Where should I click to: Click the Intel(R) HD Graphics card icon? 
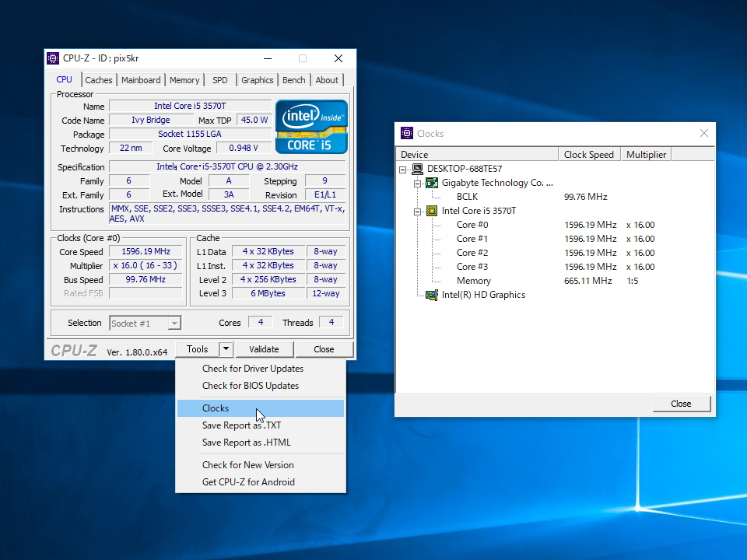(x=432, y=295)
